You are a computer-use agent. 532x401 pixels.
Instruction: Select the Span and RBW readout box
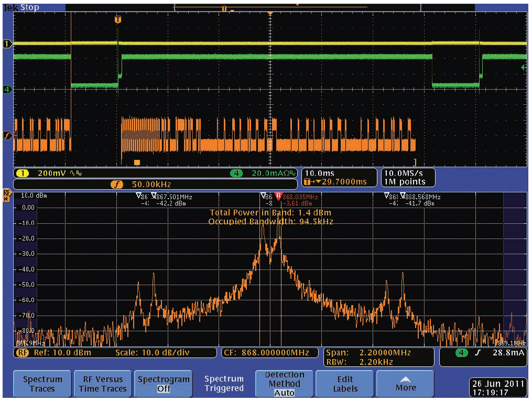pyautogui.click(x=378, y=356)
